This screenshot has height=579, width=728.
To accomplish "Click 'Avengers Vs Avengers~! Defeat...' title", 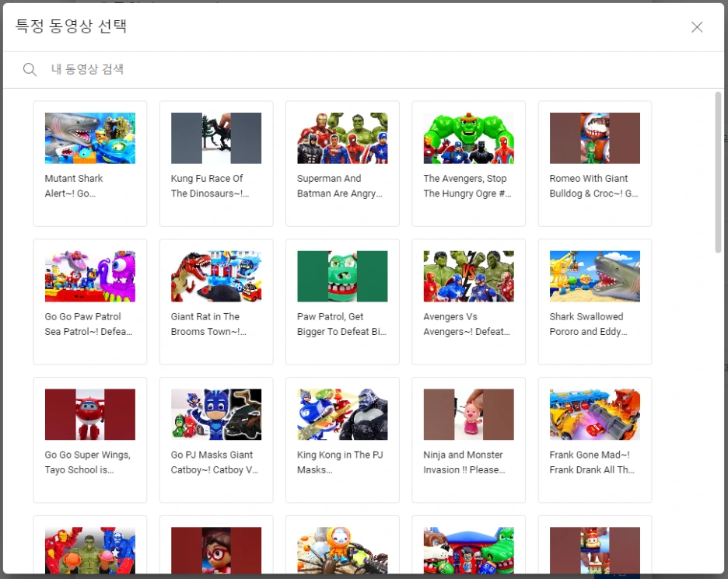I will tap(467, 324).
